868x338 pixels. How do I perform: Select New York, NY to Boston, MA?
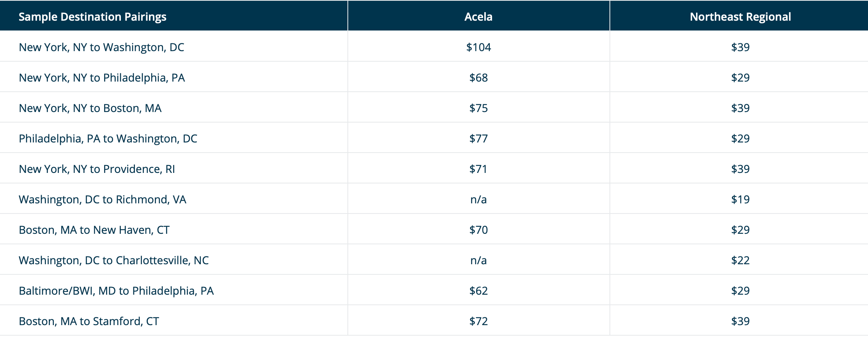(x=90, y=108)
